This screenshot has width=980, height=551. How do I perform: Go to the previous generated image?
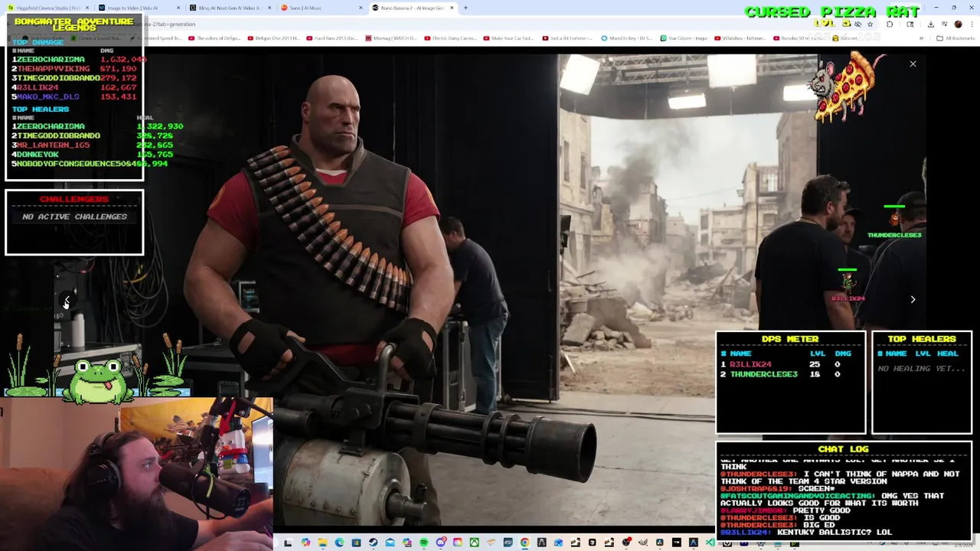click(x=67, y=300)
